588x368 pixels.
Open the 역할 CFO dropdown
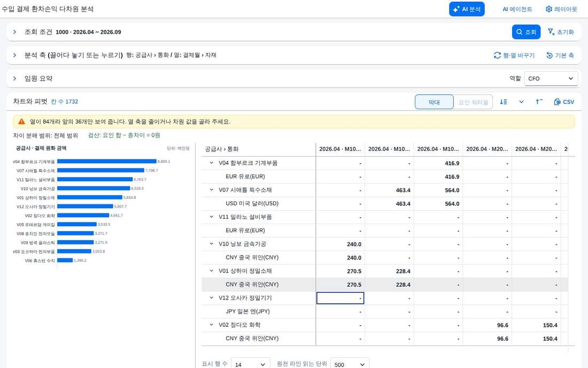point(551,79)
